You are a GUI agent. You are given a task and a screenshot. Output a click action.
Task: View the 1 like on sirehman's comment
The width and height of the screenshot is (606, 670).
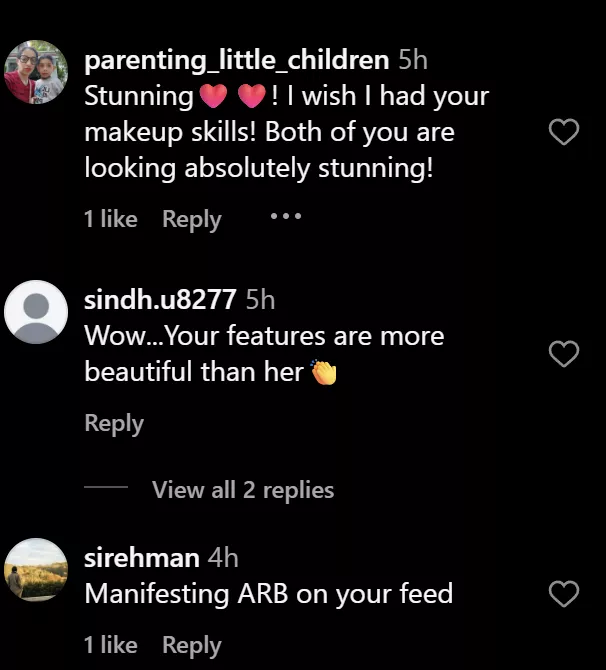[110, 645]
